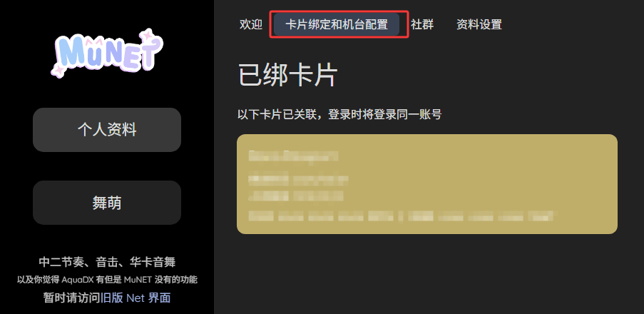This screenshot has height=314, width=644.
Task: Click the gold bound card panel
Action: (427, 184)
